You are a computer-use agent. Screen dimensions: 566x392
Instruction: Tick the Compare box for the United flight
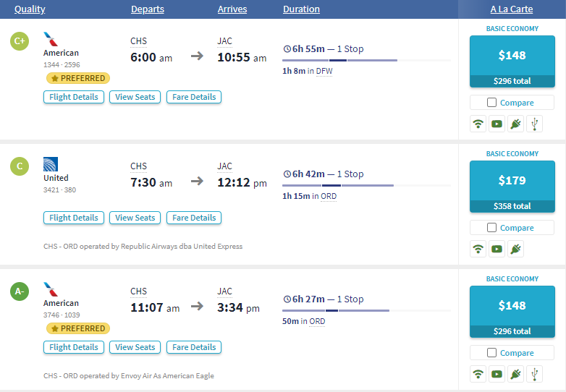pos(492,228)
